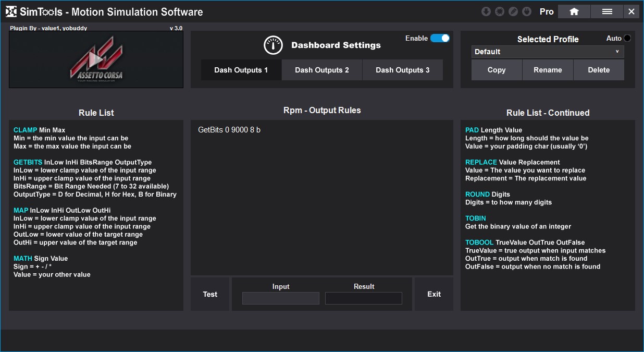Click the Test button
The image size is (644, 352).
210,294
